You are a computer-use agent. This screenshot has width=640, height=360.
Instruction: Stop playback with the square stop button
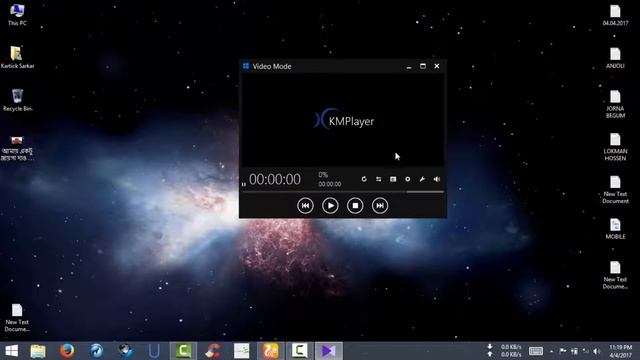coord(355,205)
